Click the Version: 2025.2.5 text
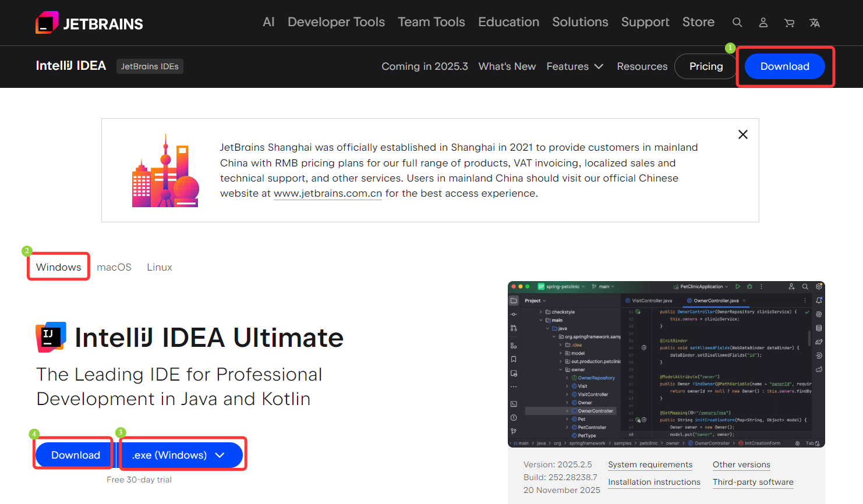The width and height of the screenshot is (863, 504). coord(558,464)
